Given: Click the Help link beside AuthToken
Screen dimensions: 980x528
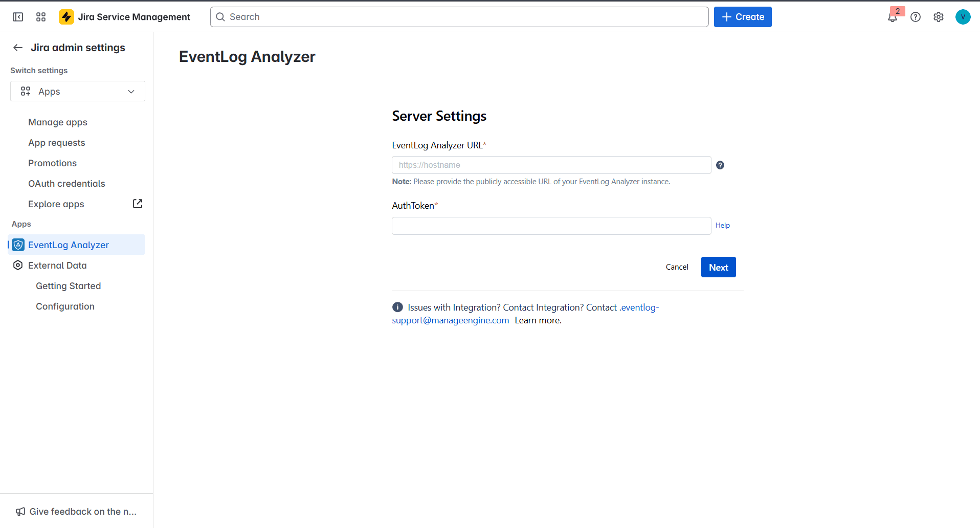Looking at the screenshot, I should coord(722,226).
